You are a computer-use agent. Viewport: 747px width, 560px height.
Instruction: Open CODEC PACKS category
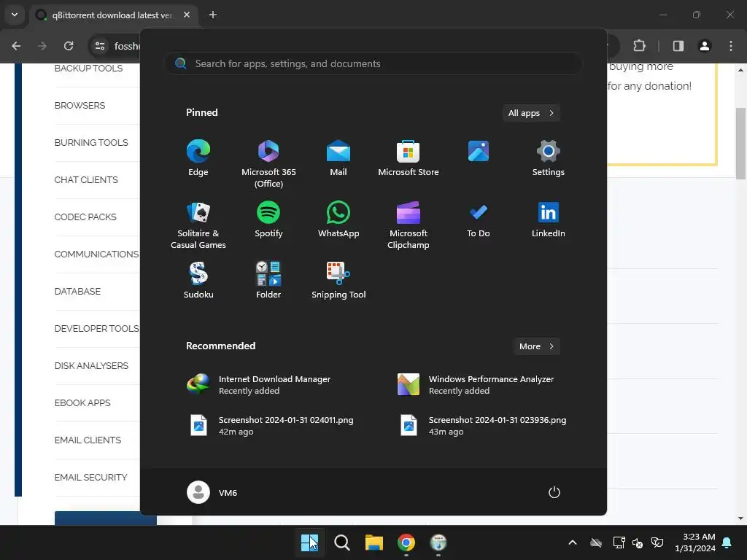coord(85,217)
